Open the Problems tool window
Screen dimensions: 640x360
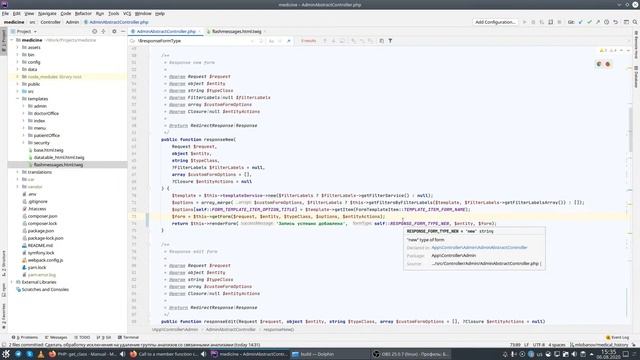[x=25, y=338]
